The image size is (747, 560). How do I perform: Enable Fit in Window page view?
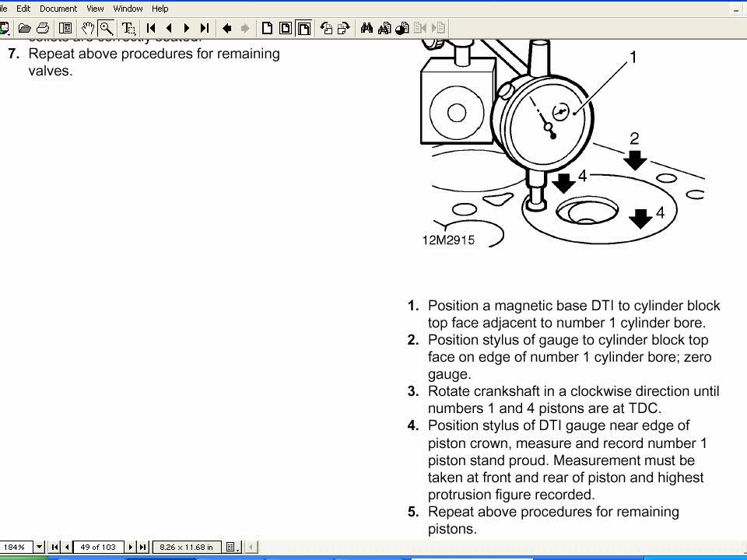[x=286, y=29]
